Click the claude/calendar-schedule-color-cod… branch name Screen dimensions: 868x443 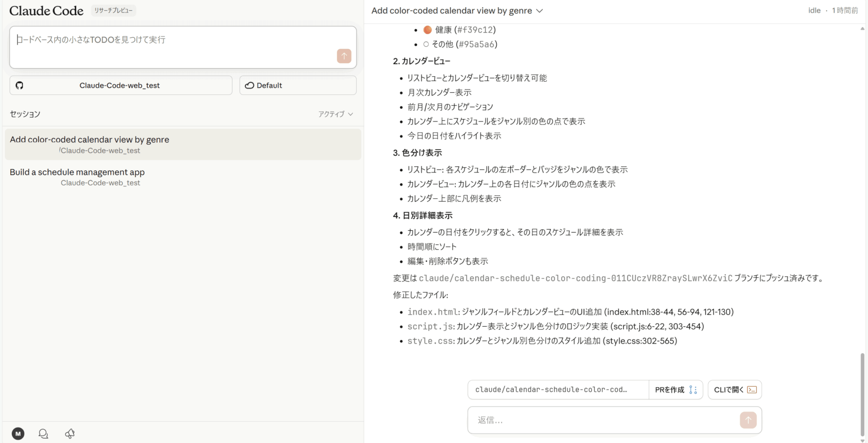pyautogui.click(x=551, y=390)
